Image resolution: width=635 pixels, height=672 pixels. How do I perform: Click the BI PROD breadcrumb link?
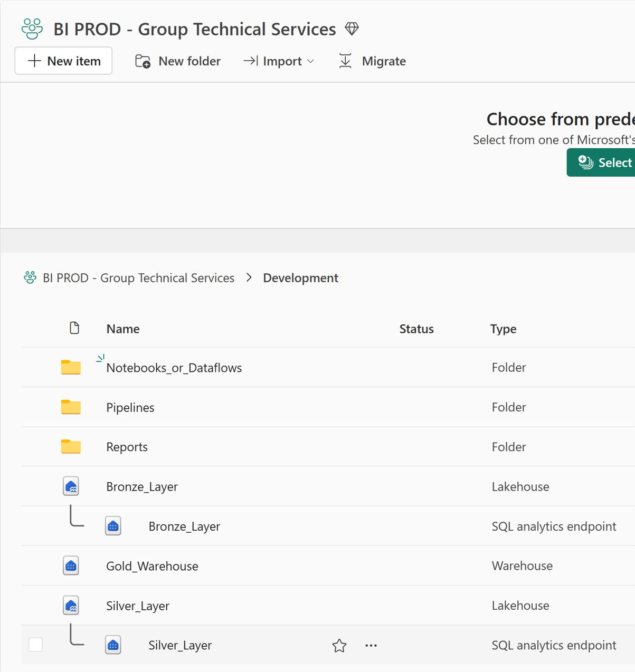click(138, 278)
